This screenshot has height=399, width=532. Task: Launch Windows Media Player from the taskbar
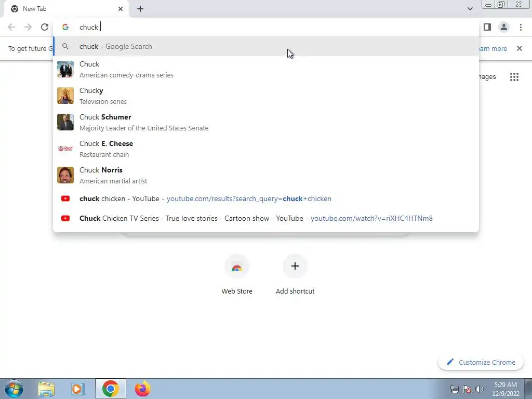click(x=78, y=389)
